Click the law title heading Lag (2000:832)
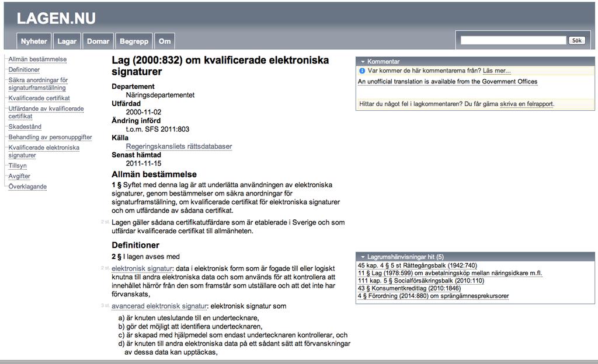The height and width of the screenshot is (364, 598). click(x=220, y=66)
